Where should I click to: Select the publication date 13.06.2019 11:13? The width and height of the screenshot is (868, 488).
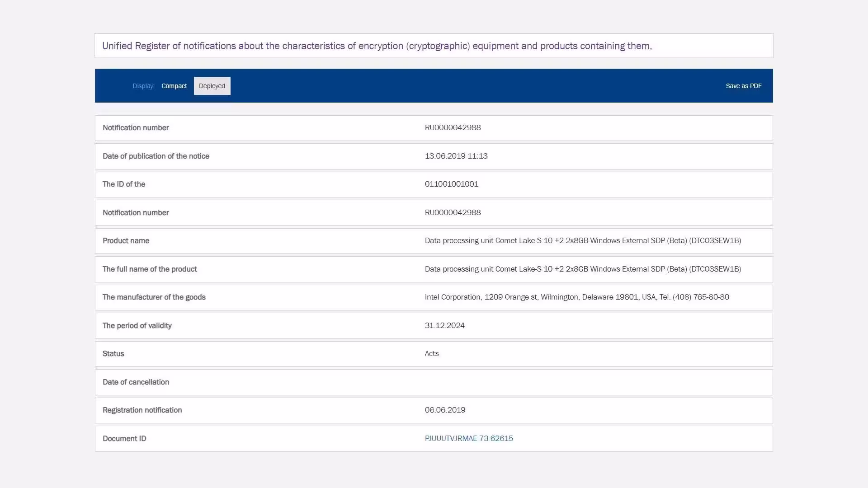tap(456, 156)
